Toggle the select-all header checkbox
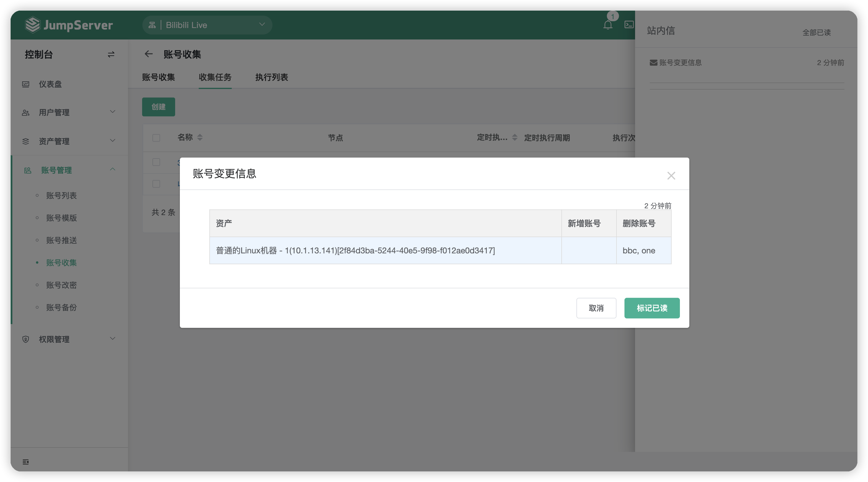Image resolution: width=868 pixels, height=482 pixels. pos(156,138)
